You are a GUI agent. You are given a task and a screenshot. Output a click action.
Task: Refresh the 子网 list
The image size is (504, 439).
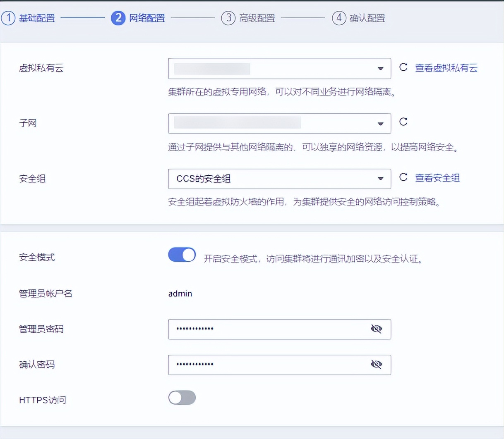(403, 122)
